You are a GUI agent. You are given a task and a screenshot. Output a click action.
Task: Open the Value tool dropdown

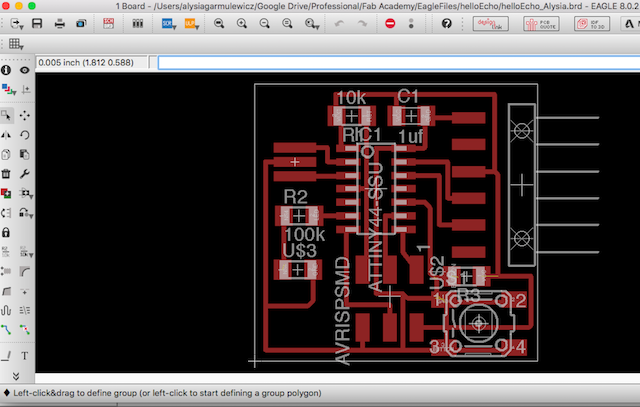click(26, 252)
